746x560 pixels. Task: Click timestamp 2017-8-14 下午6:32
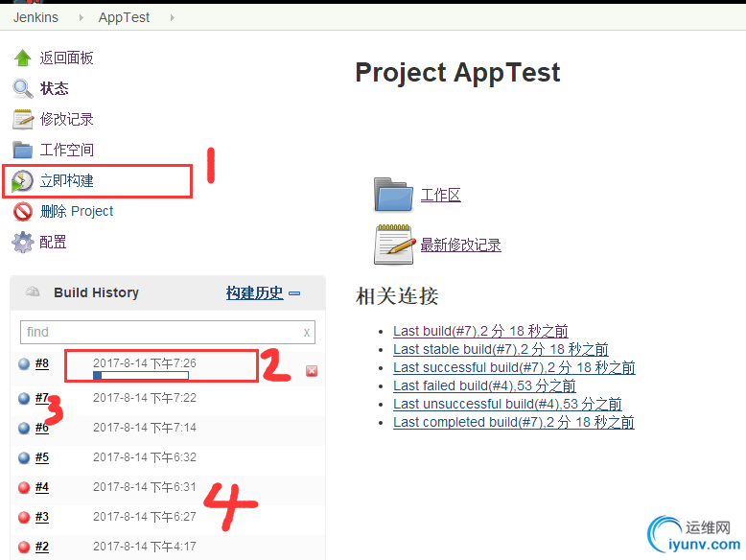coord(145,457)
